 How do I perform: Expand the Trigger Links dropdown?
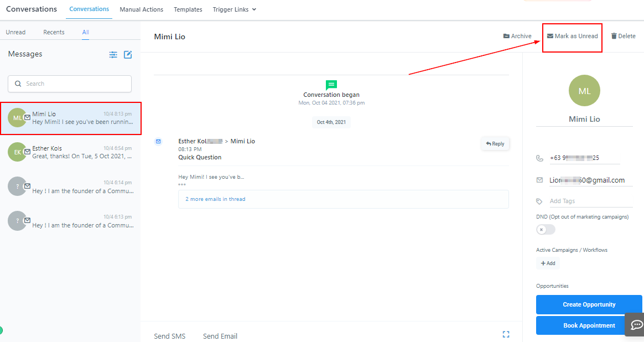coord(235,9)
